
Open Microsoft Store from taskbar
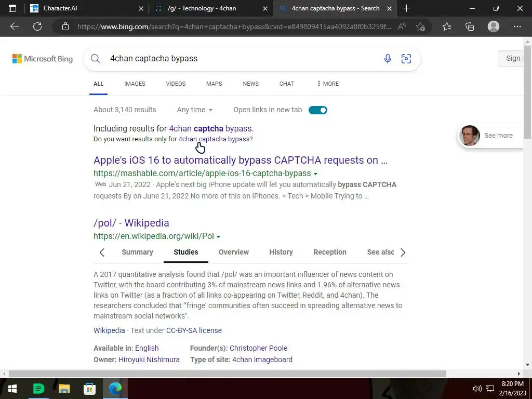click(x=89, y=389)
